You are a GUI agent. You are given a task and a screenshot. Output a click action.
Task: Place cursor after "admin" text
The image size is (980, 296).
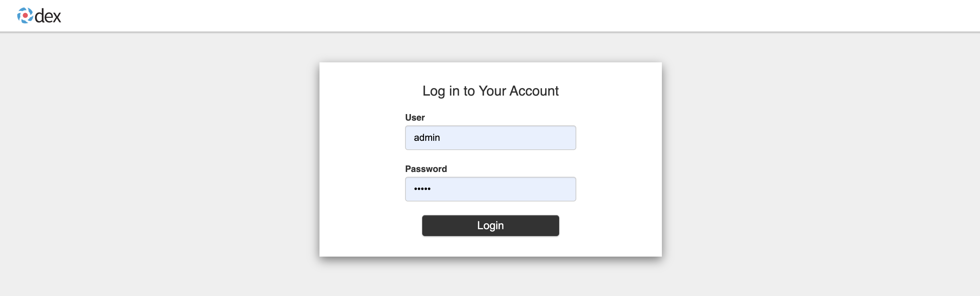point(441,138)
